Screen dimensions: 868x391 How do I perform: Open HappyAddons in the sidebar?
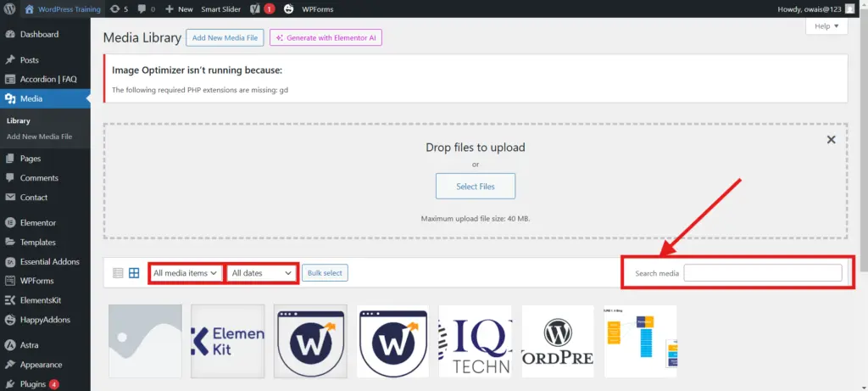click(x=46, y=320)
